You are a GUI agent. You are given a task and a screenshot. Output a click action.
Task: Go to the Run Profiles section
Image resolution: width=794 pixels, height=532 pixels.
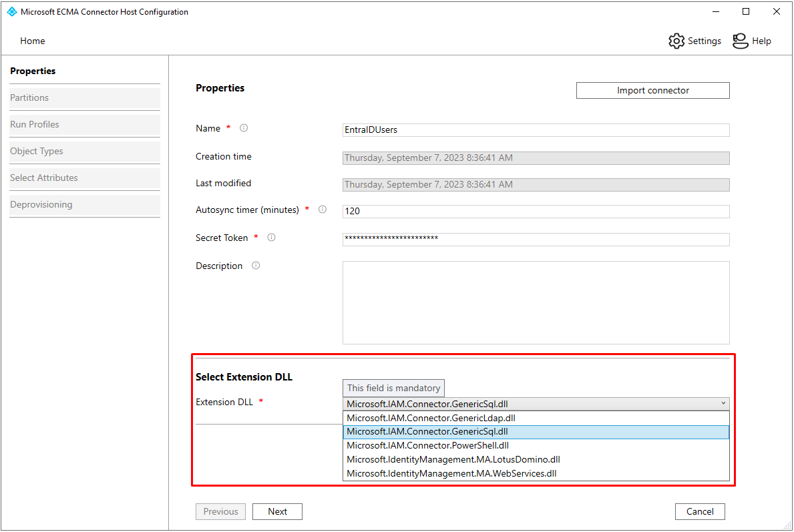pos(35,124)
